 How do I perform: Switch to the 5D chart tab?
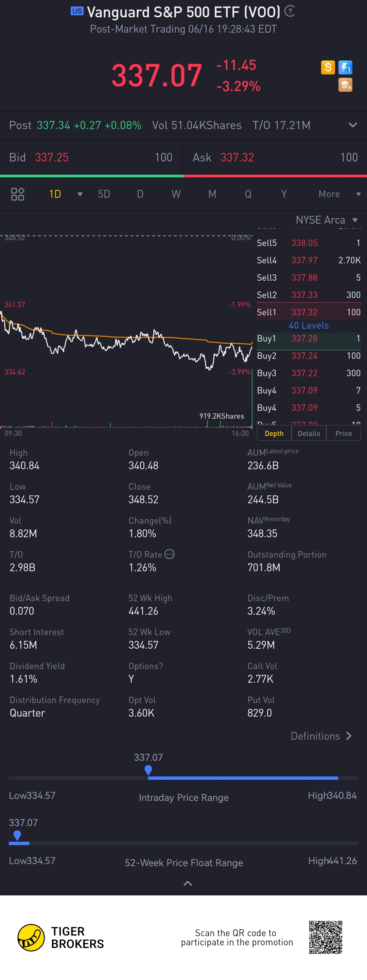[x=104, y=194]
